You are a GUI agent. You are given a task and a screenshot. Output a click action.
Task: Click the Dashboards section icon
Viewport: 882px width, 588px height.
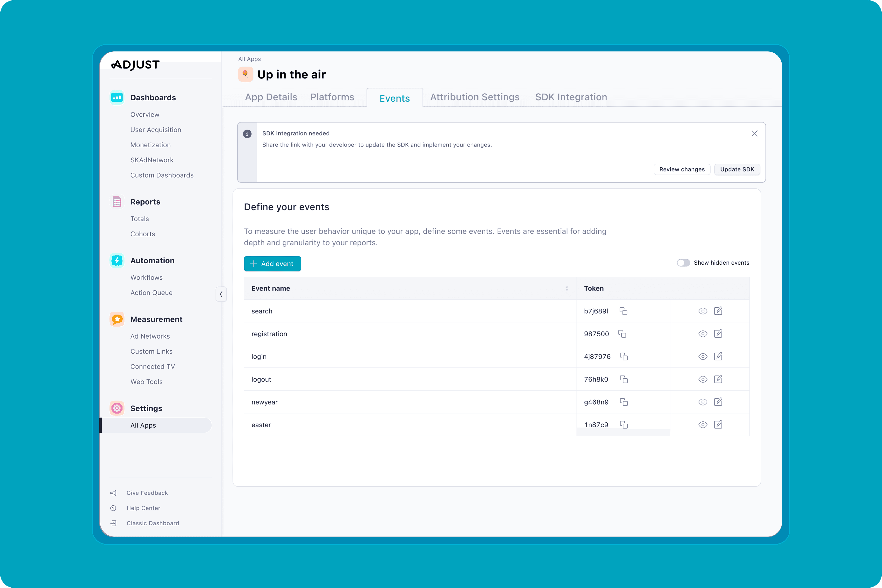click(117, 98)
